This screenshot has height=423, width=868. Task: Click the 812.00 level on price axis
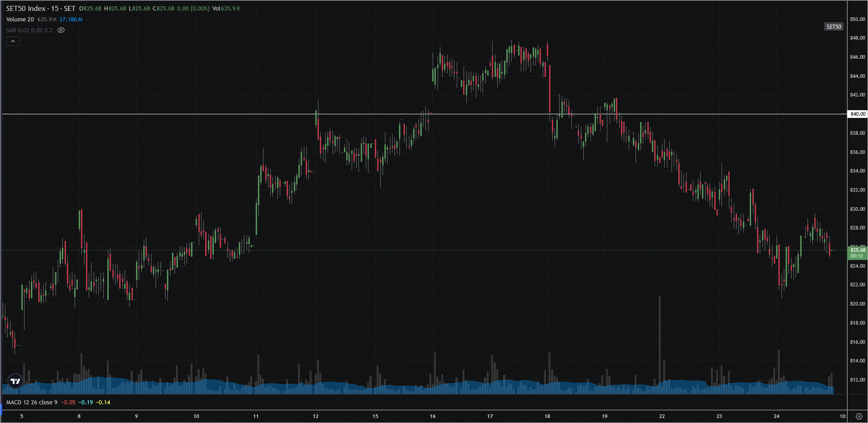click(858, 380)
